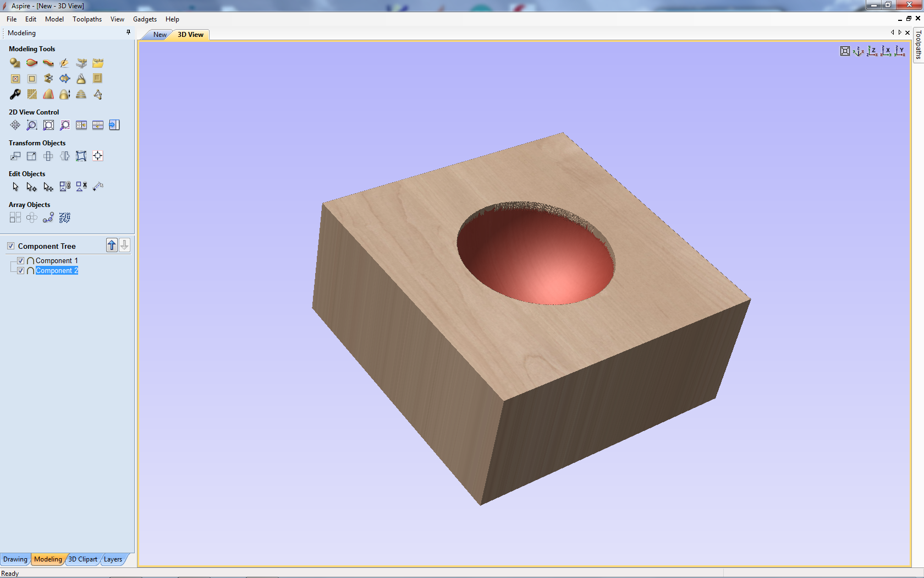This screenshot has height=578, width=924.
Task: Click the Two Rail Sweep modeling tool
Action: (48, 63)
